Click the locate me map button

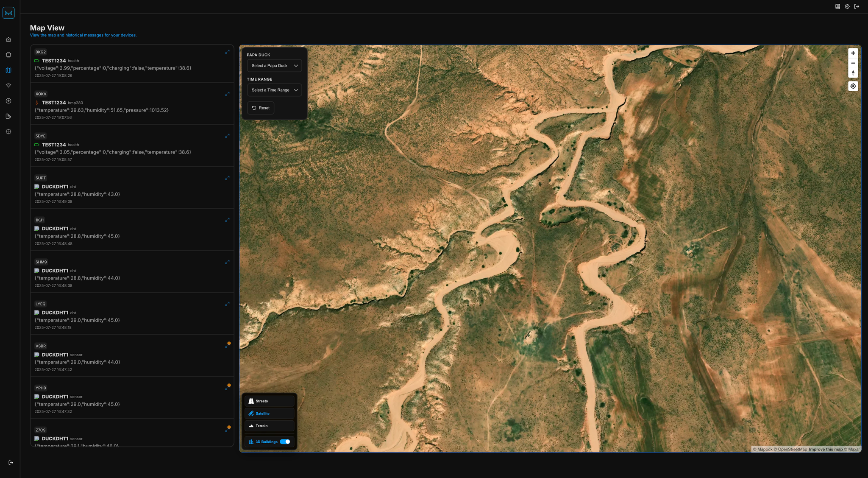point(853,86)
